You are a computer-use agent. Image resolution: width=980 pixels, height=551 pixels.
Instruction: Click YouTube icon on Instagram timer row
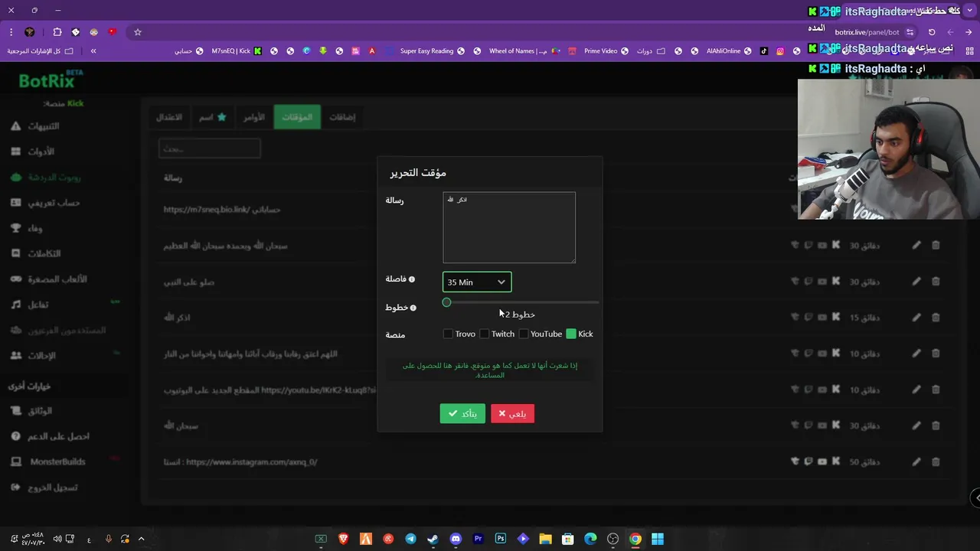tap(822, 461)
